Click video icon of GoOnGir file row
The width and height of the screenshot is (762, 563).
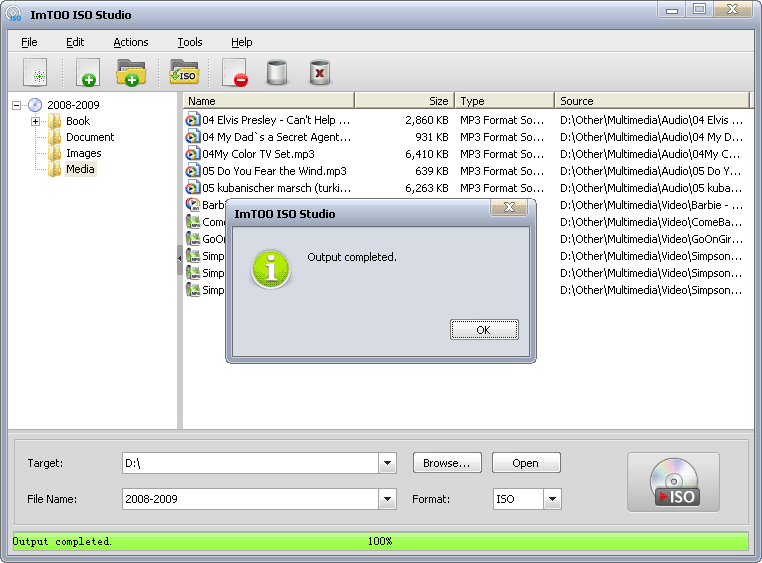tap(193, 239)
